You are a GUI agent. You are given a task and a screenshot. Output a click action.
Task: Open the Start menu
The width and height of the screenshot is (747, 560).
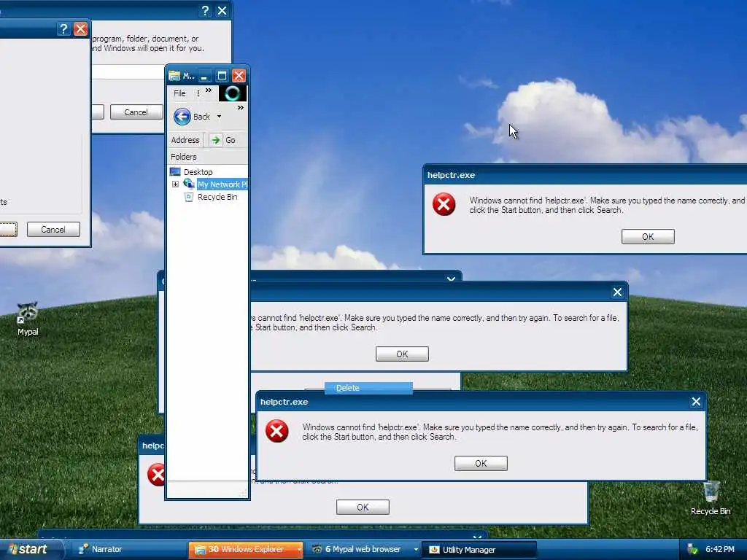pos(31,549)
